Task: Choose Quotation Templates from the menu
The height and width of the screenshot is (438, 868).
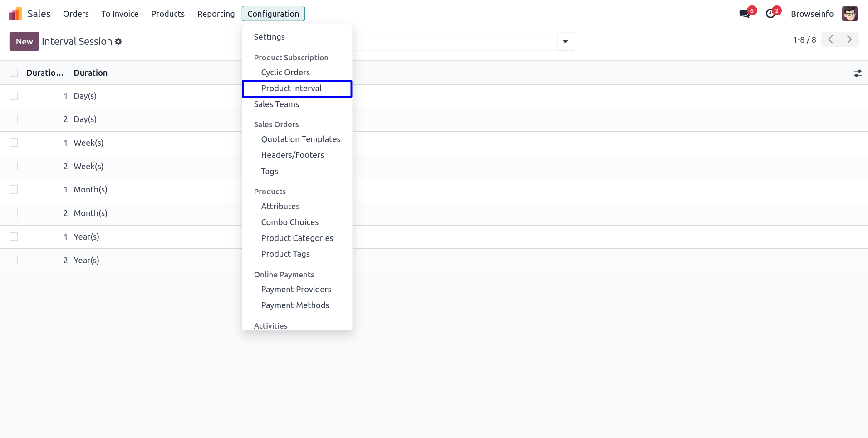Action: [x=300, y=139]
